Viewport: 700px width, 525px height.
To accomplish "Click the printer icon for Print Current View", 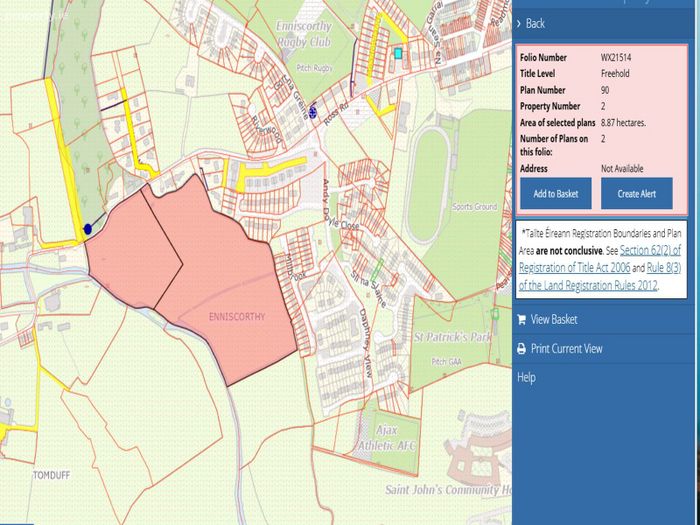I will pos(521,349).
